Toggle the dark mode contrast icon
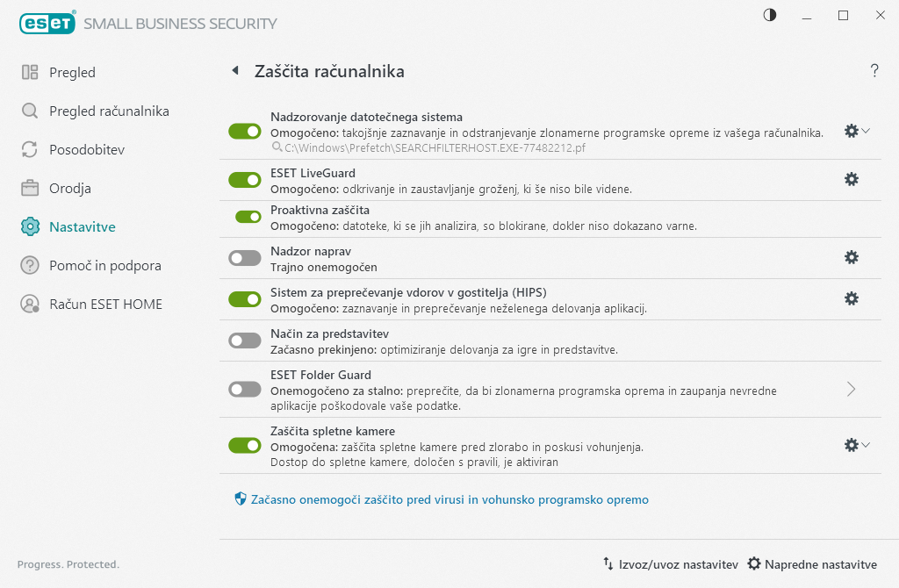This screenshot has width=899, height=588. pos(769,15)
